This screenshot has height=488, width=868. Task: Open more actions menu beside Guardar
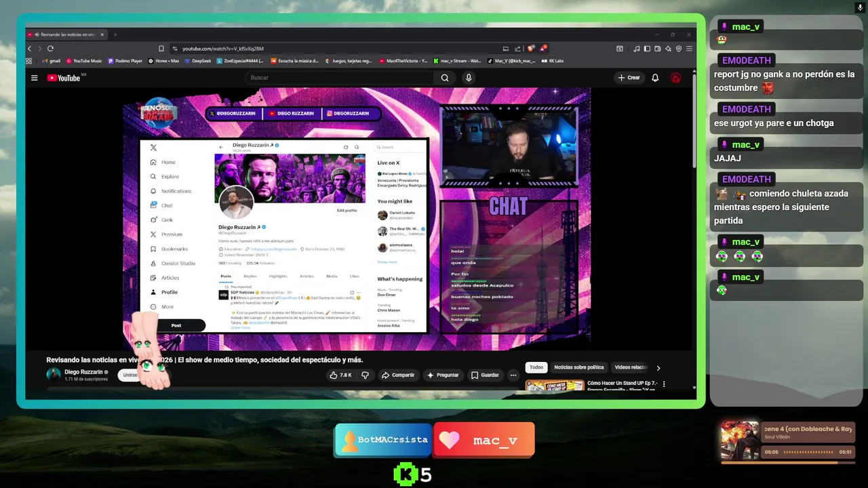click(513, 375)
